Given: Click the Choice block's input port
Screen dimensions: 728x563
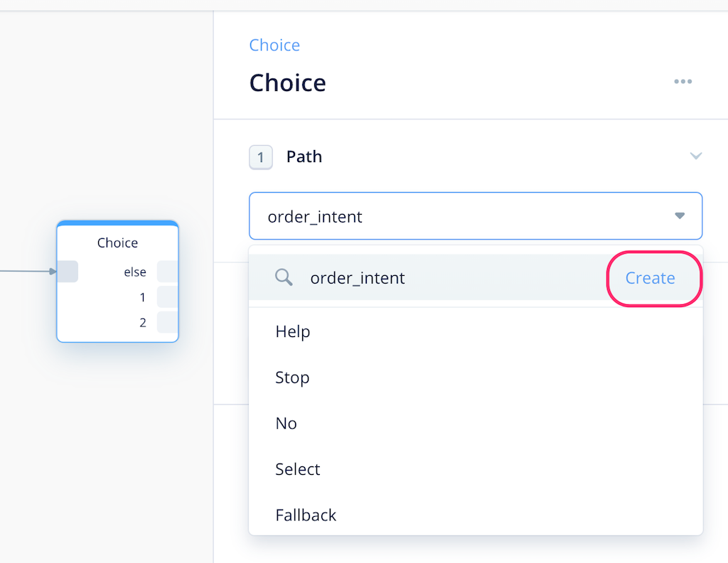Looking at the screenshot, I should point(67,272).
